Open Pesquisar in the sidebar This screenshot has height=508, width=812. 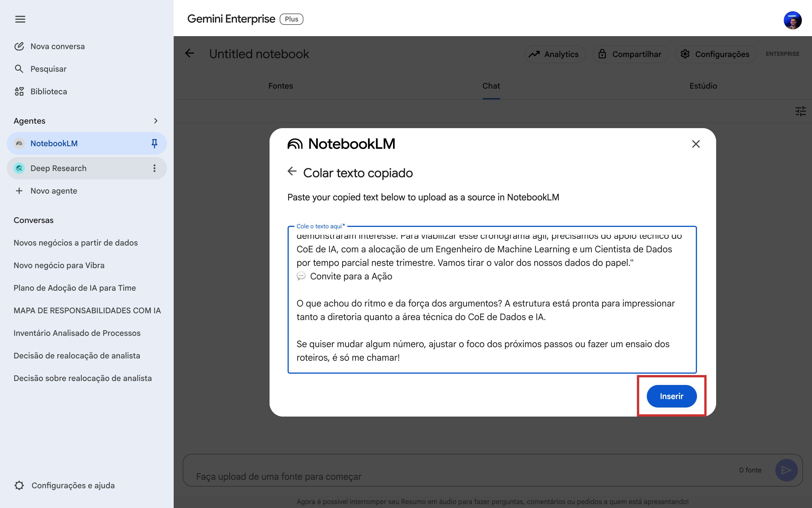click(x=40, y=69)
